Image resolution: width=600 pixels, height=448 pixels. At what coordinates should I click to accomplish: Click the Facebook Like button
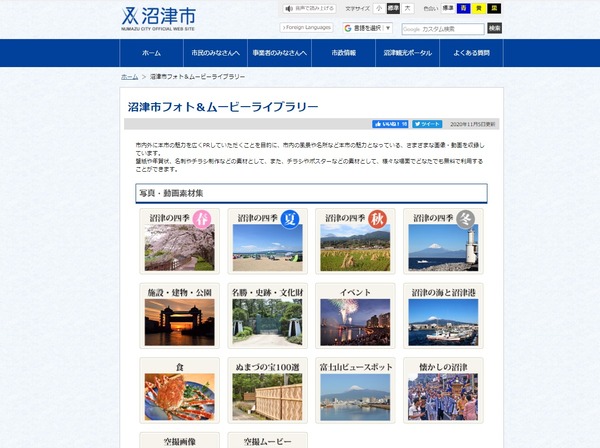pos(390,124)
